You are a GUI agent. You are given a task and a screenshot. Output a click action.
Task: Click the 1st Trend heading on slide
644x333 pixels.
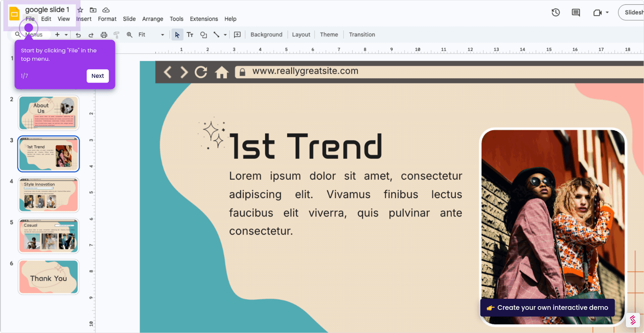pyautogui.click(x=306, y=146)
